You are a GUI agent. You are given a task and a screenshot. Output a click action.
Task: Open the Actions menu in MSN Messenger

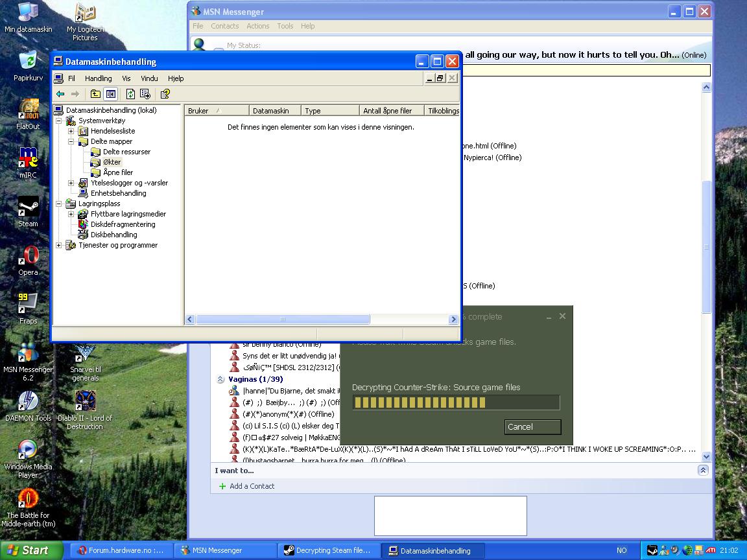[x=257, y=26]
